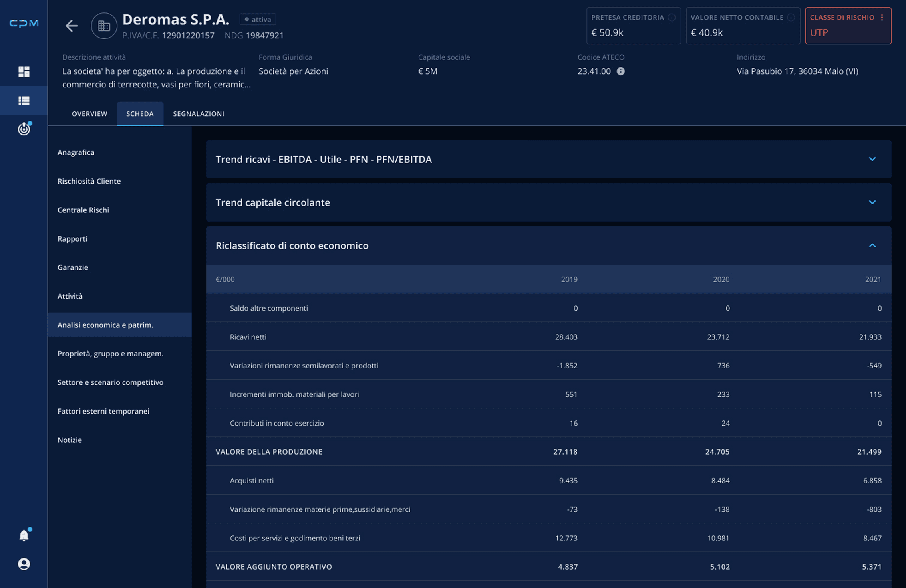Viewport: 906px width, 588px height.
Task: Open Classe di Rischio options menu
Action: [882, 18]
